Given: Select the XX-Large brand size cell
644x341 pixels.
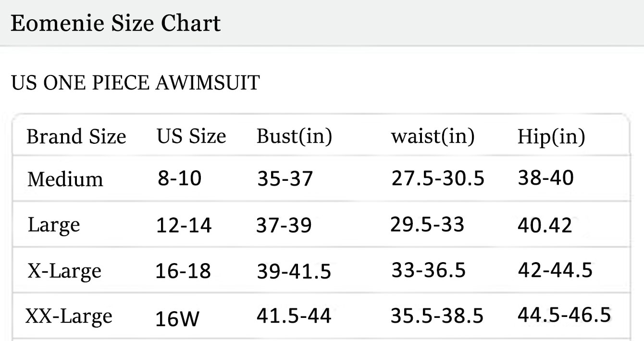Looking at the screenshot, I should click(x=69, y=317).
